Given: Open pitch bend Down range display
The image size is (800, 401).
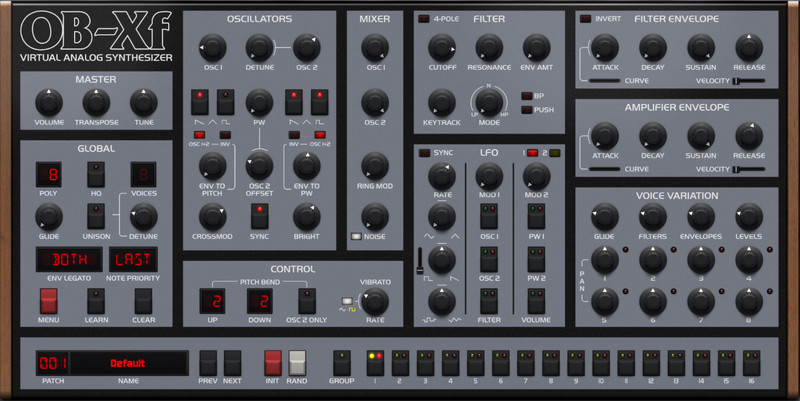Looking at the screenshot, I should (x=260, y=301).
